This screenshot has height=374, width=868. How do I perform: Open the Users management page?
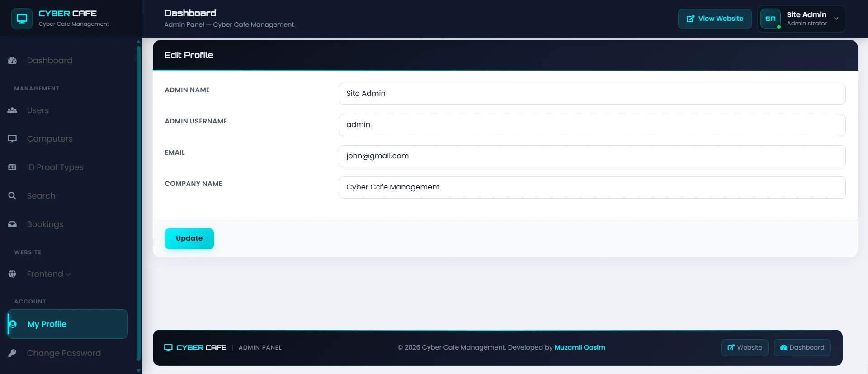68,110
